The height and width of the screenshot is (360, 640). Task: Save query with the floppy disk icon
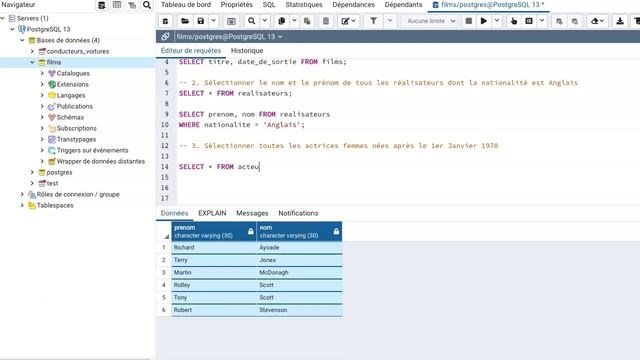pyautogui.click(x=200, y=21)
